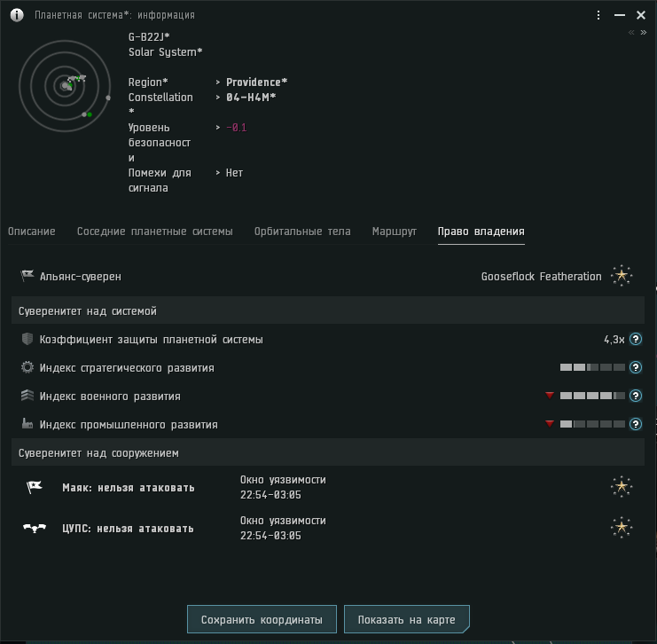This screenshot has width=657, height=644.
Task: Open the Providence region link
Action: click(256, 82)
